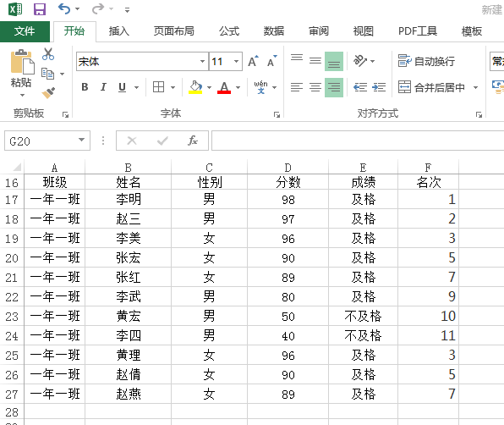Open the 字体 group dialog launcher
The width and height of the screenshot is (504, 425).
277,115
